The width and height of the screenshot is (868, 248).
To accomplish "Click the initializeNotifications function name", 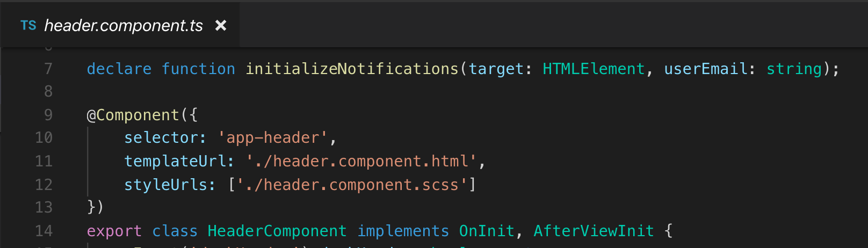I will (352, 69).
